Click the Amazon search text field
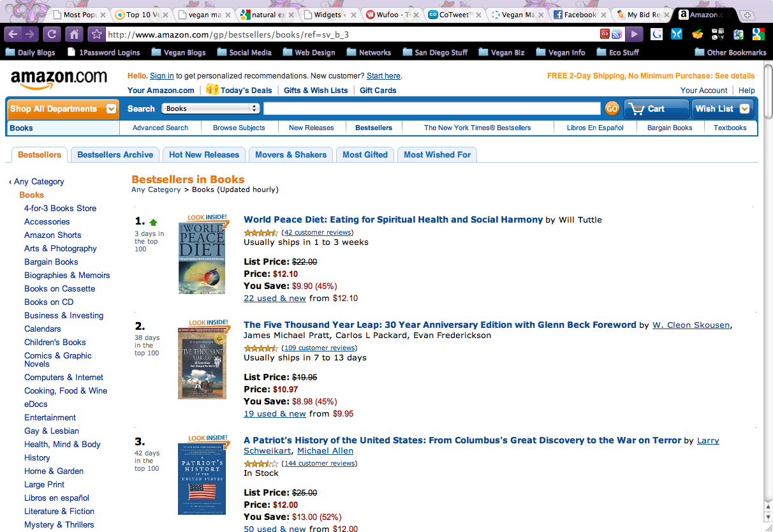 pos(432,108)
